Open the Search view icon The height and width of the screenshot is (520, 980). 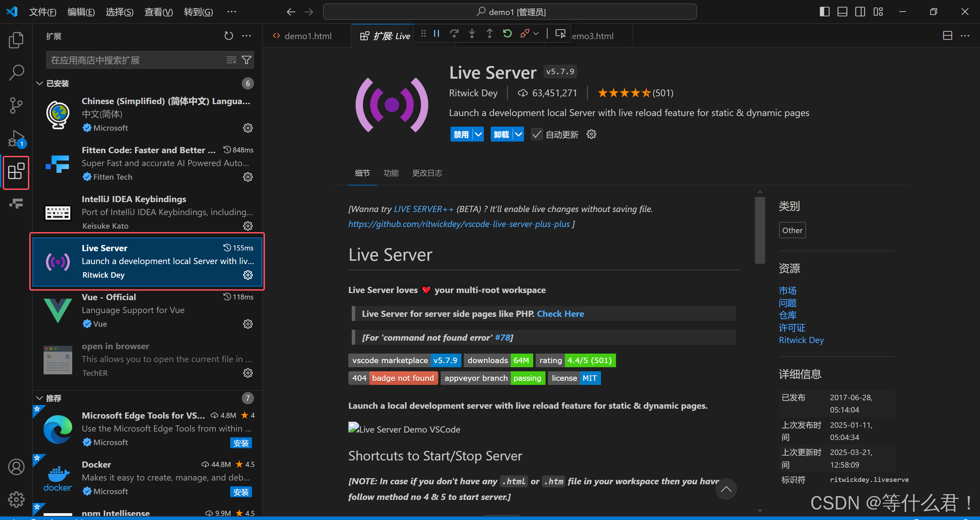click(x=16, y=72)
